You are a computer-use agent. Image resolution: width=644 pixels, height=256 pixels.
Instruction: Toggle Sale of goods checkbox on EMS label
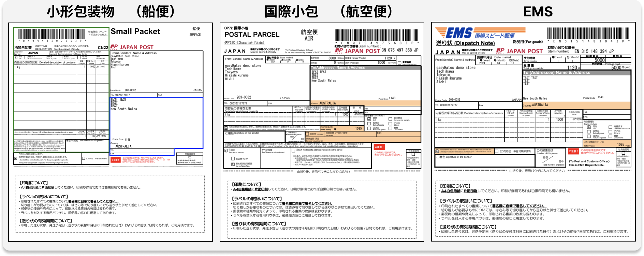coord(589,132)
